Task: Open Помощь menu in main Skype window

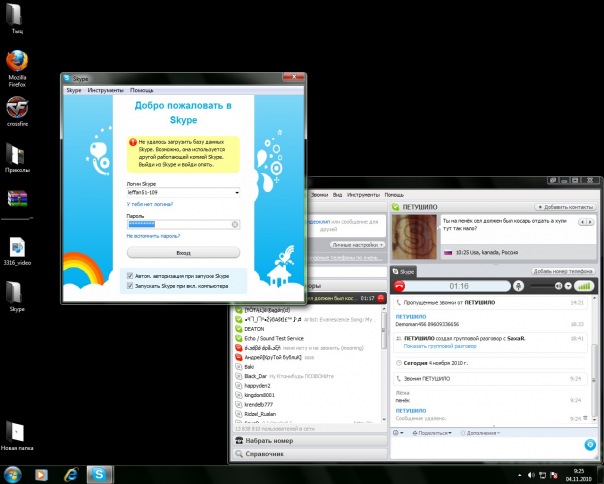Action: pos(394,195)
